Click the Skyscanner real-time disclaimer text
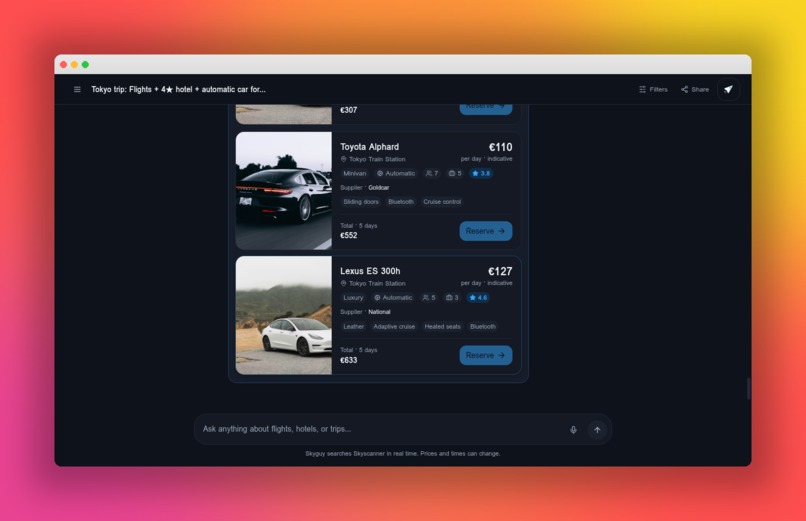Image resolution: width=806 pixels, height=521 pixels. (x=402, y=454)
